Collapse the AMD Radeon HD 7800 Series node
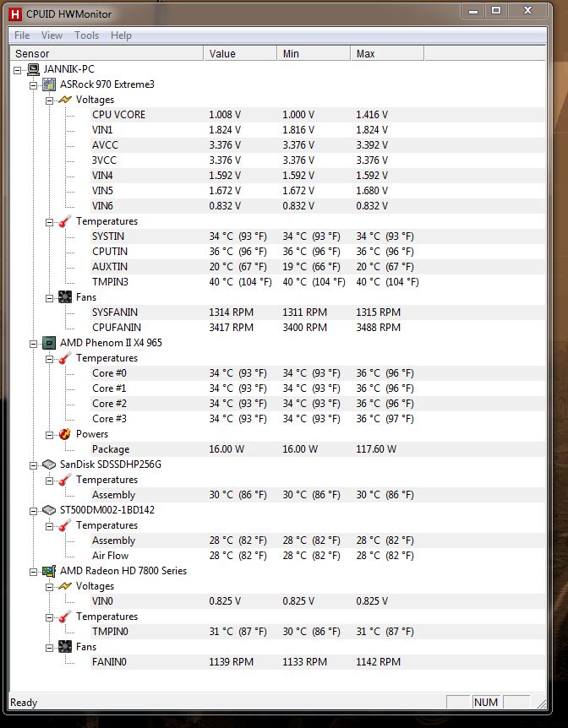 pyautogui.click(x=34, y=572)
